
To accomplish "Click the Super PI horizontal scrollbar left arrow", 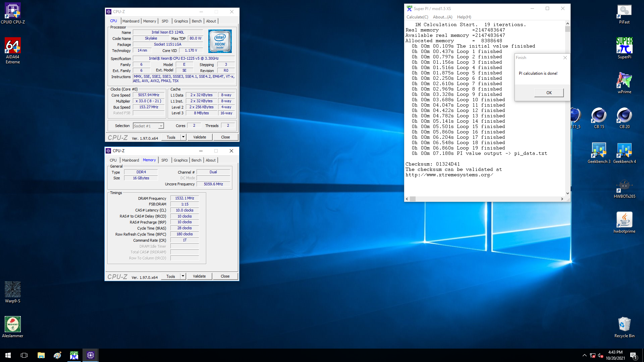I will [407, 199].
